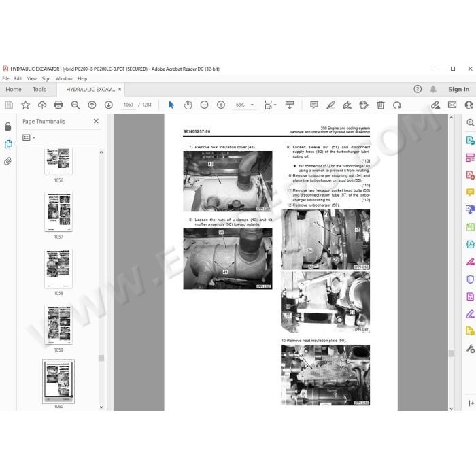Zoom out with minus icon
This screenshot has width=476, height=476.
coord(204,105)
